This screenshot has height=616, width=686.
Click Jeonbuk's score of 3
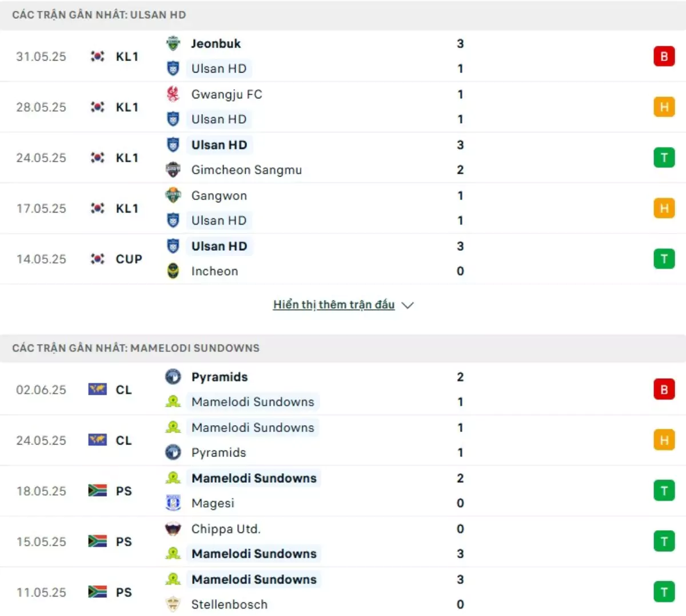coord(460,43)
